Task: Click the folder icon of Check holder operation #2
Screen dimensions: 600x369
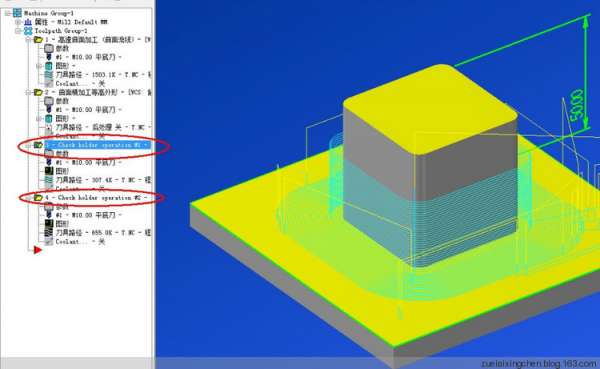Action: point(38,198)
